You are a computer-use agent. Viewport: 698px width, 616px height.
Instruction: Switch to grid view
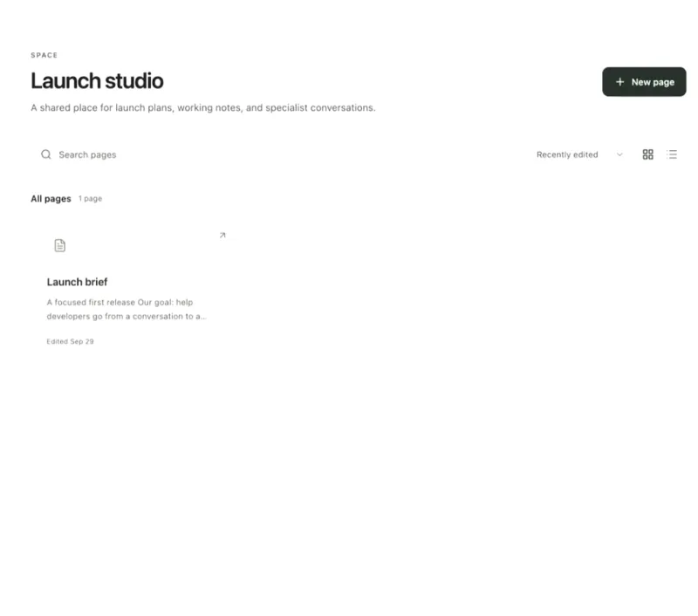click(647, 154)
